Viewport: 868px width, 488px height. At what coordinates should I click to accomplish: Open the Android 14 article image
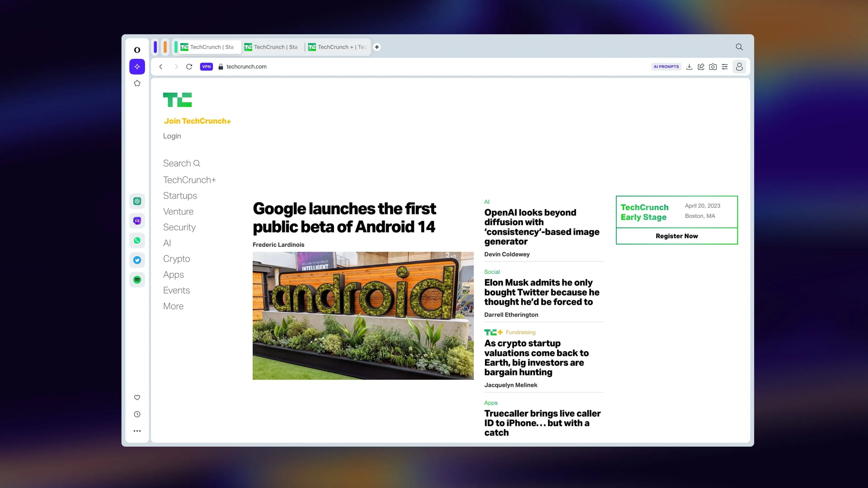pos(363,316)
